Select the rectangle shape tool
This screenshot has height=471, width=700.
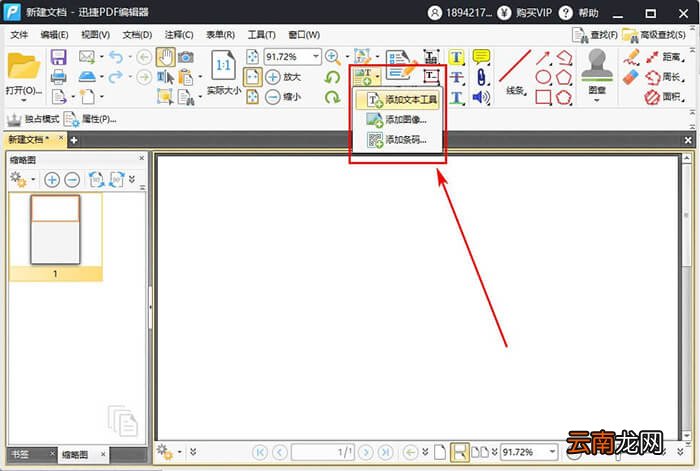point(543,97)
